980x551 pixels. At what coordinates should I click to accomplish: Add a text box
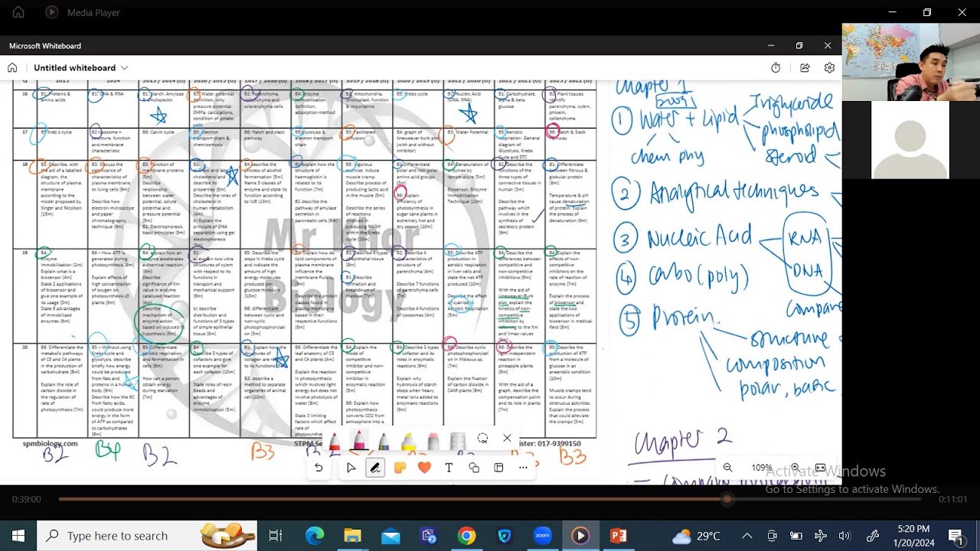[449, 468]
